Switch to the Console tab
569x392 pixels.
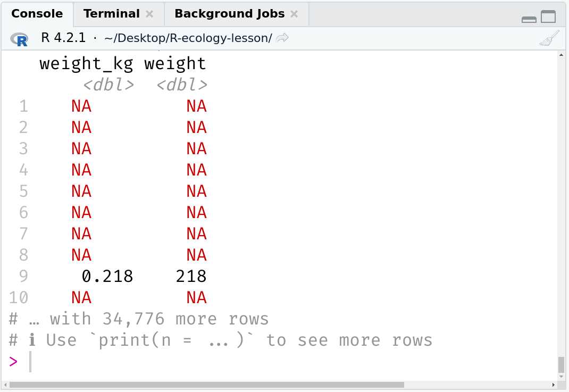(37, 14)
